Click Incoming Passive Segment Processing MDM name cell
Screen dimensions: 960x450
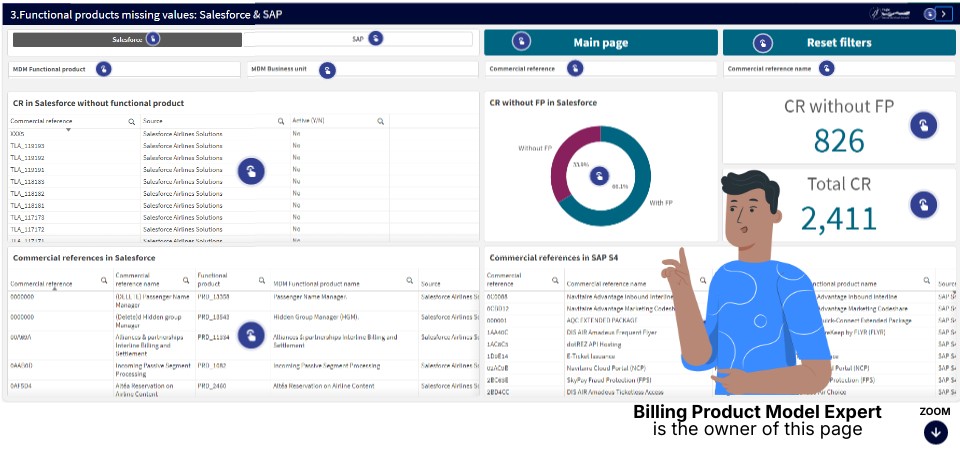[326, 366]
